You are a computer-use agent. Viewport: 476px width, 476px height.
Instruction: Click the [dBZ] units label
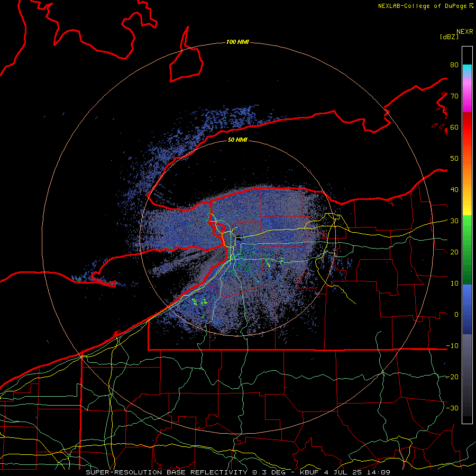(x=449, y=37)
